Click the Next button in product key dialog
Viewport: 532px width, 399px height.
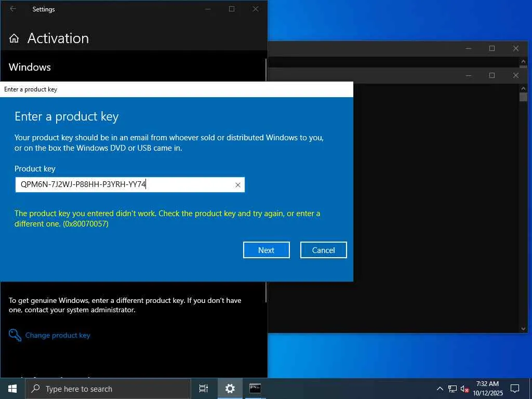pos(267,250)
